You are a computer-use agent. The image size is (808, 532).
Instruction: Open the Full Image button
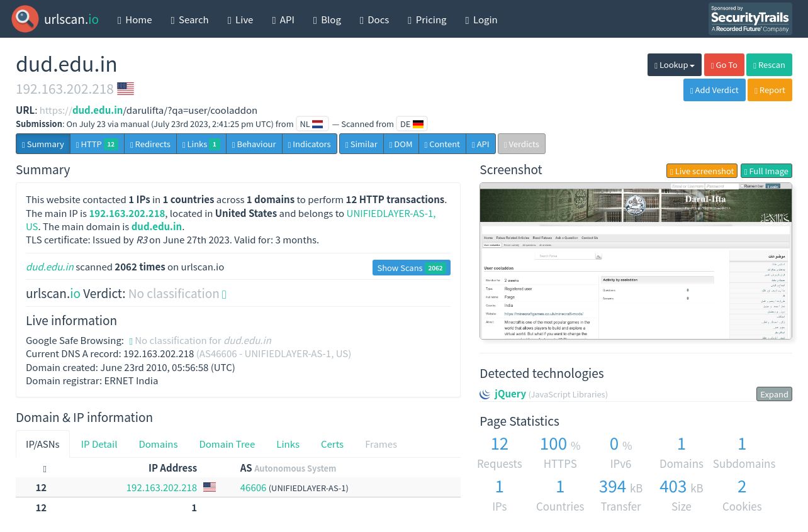point(766,171)
